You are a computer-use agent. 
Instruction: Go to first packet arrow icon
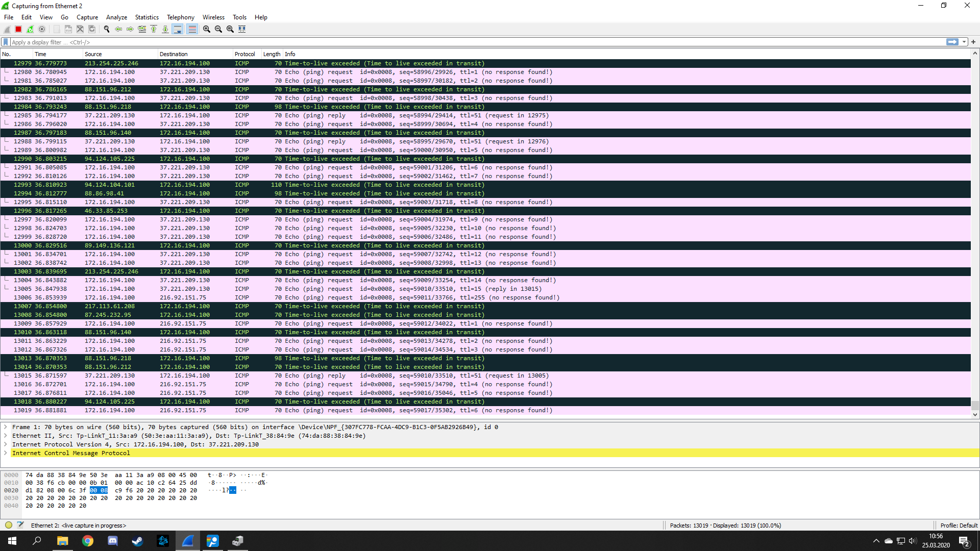[154, 29]
